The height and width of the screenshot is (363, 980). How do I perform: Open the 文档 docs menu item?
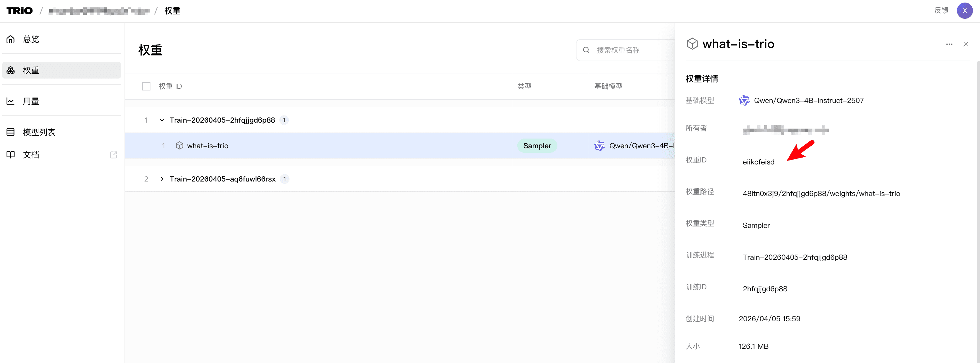[x=31, y=155]
